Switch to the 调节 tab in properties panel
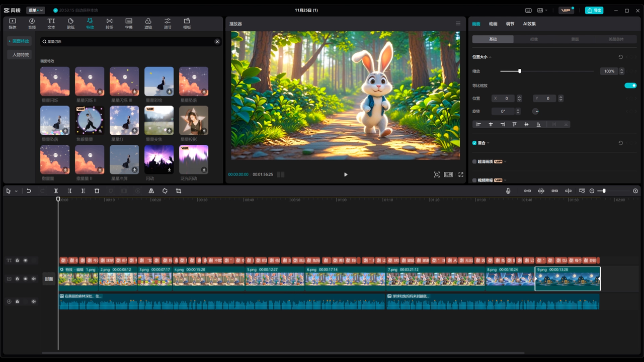This screenshot has width=644, height=362. pos(510,24)
